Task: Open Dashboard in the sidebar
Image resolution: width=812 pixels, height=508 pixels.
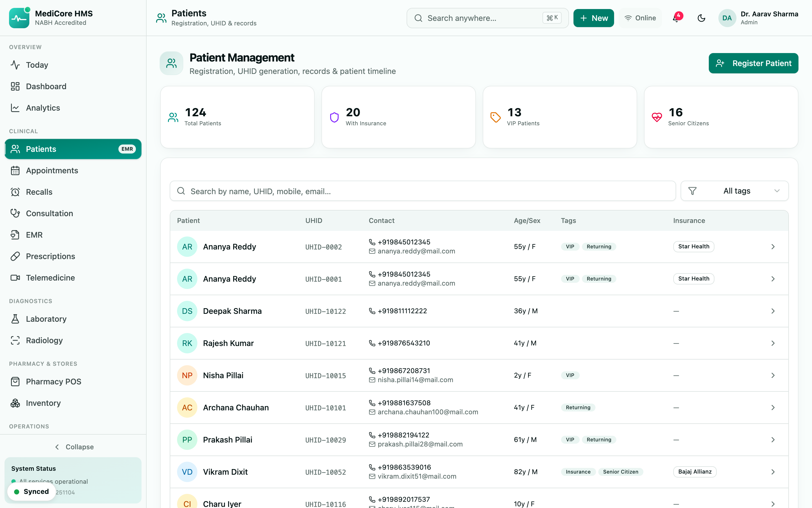Action: tap(73, 86)
